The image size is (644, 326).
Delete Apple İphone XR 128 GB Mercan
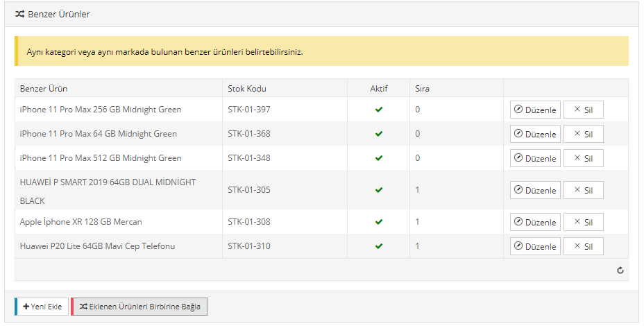coord(583,222)
